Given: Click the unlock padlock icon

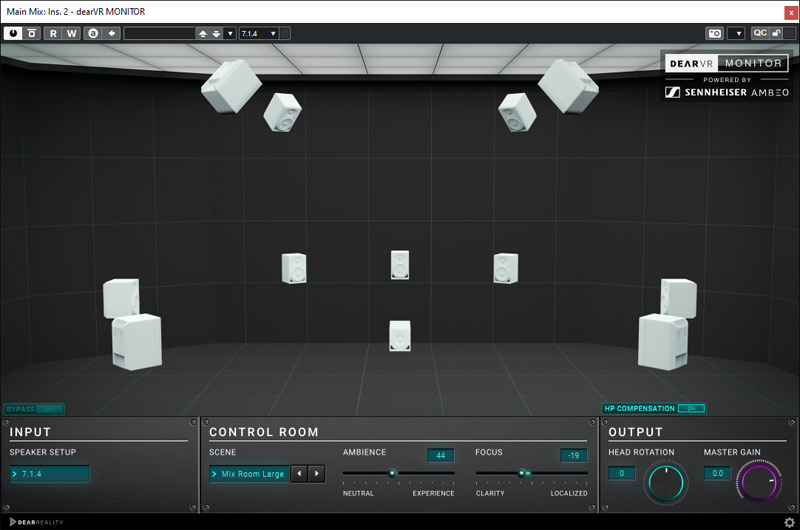Looking at the screenshot, I should pos(776,33).
